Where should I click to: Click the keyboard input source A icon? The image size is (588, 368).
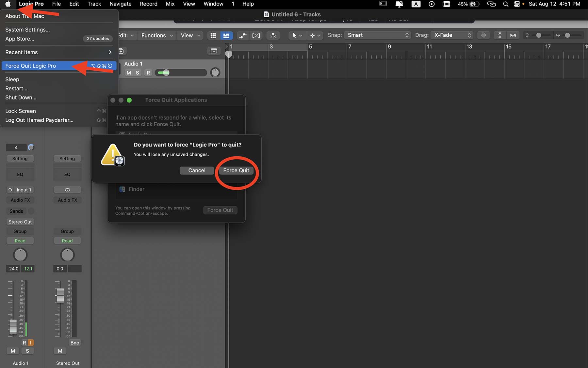(416, 4)
